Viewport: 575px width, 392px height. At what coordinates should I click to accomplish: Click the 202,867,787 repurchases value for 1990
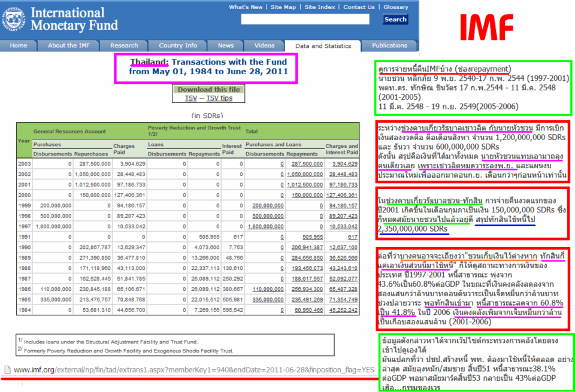point(95,248)
